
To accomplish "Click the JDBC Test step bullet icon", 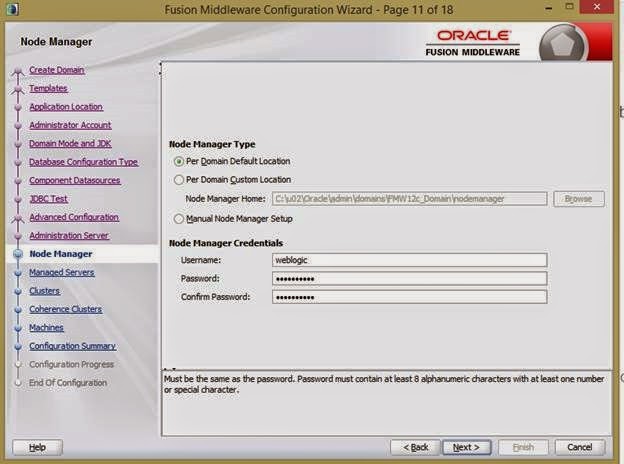I will (18, 199).
